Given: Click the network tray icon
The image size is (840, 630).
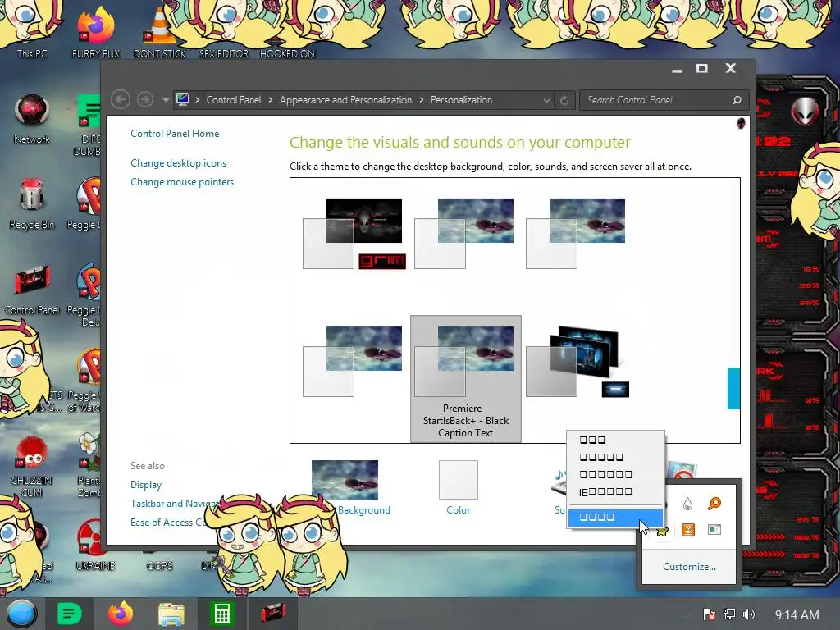Looking at the screenshot, I should tap(728, 614).
